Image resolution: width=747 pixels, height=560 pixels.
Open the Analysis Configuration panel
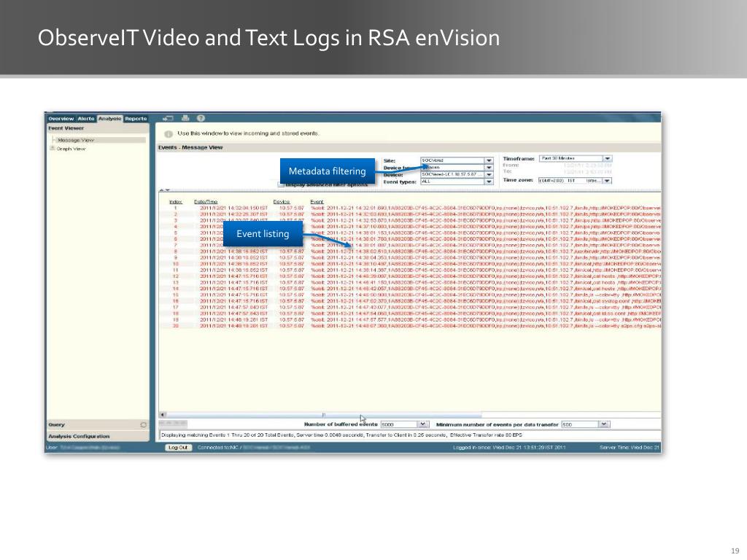[x=98, y=436]
